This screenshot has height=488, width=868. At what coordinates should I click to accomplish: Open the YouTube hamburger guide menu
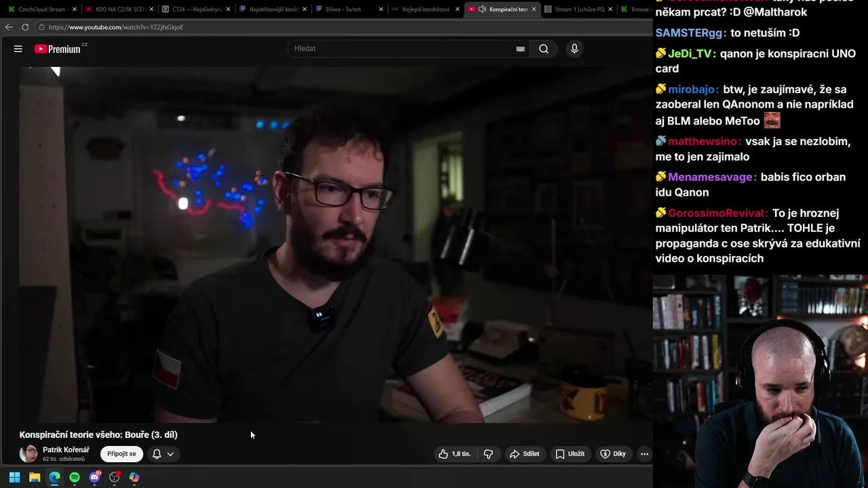tap(18, 49)
